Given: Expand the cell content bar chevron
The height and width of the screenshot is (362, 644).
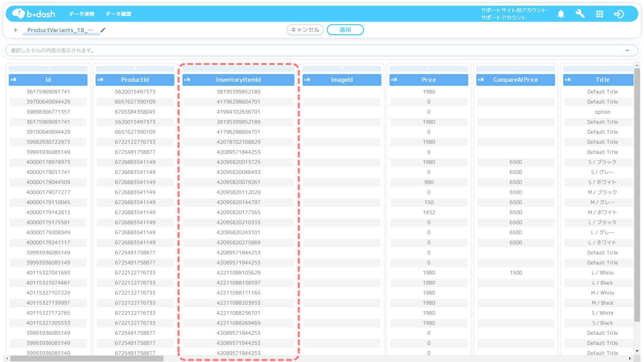Looking at the screenshot, I should (x=627, y=50).
